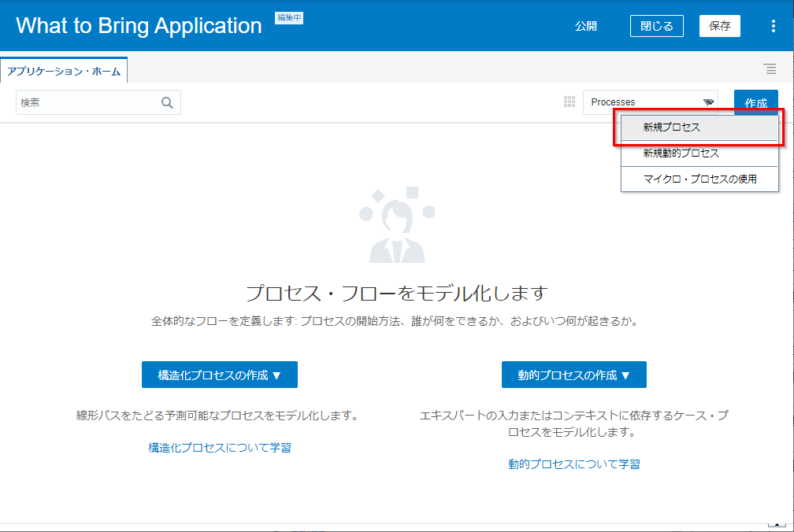
Task: Save using the 保存 button
Action: [x=719, y=26]
